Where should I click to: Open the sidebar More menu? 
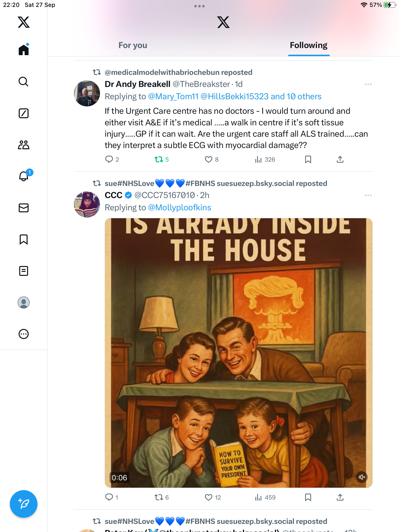coord(24,334)
